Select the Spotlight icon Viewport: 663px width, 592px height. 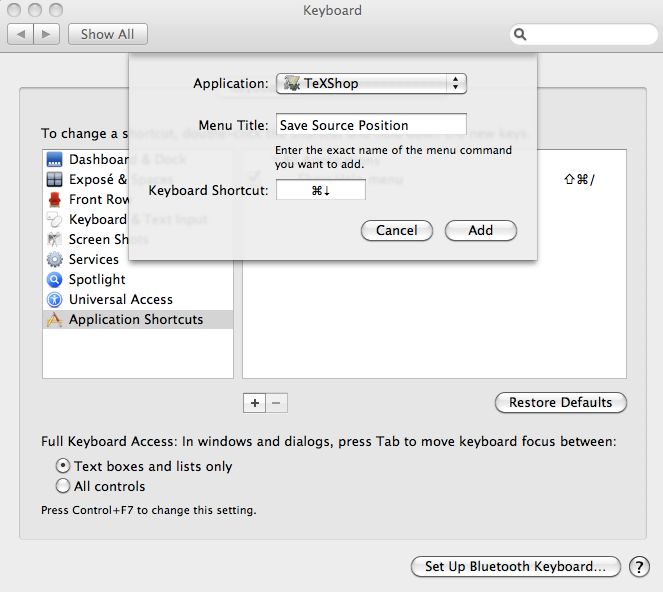[54, 279]
